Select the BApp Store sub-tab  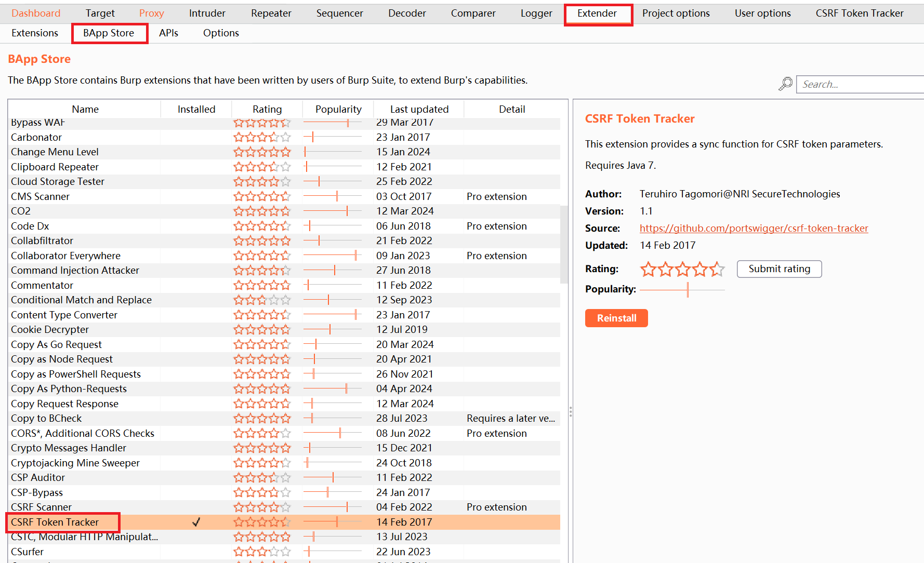pyautogui.click(x=109, y=33)
